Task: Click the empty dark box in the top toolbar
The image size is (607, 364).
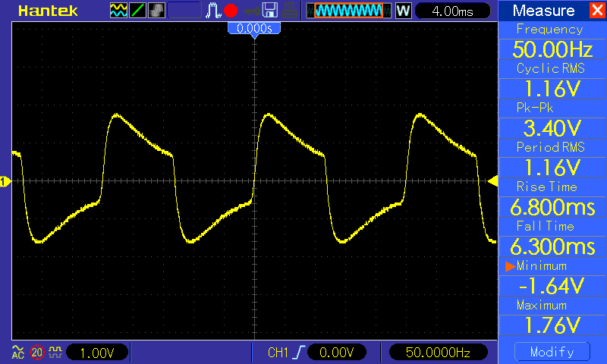Action: coord(184,11)
